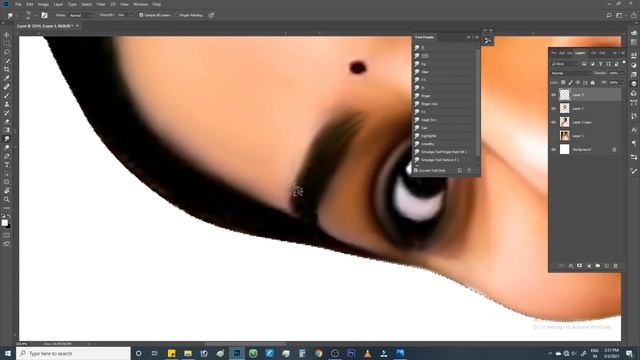
Task: Click pressure for size icon in options bar
Action: (211, 15)
